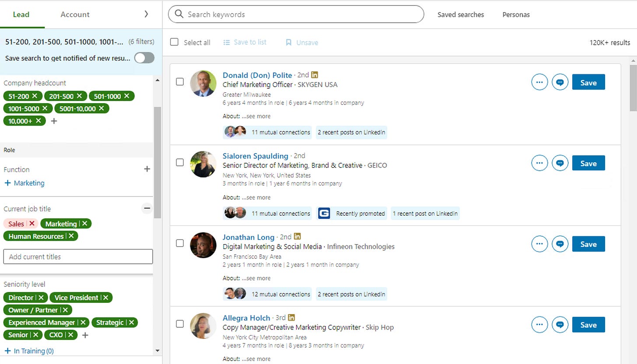The width and height of the screenshot is (637, 364).
Task: Remove the 1001-5000 headcount filter
Action: 45,108
